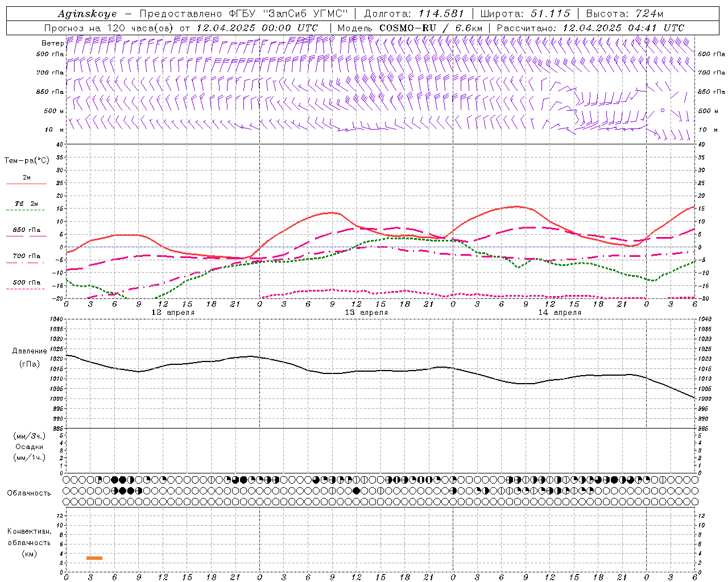Click the "Ветер" wind section label
Screen dimensions: 728x582
[53, 43]
